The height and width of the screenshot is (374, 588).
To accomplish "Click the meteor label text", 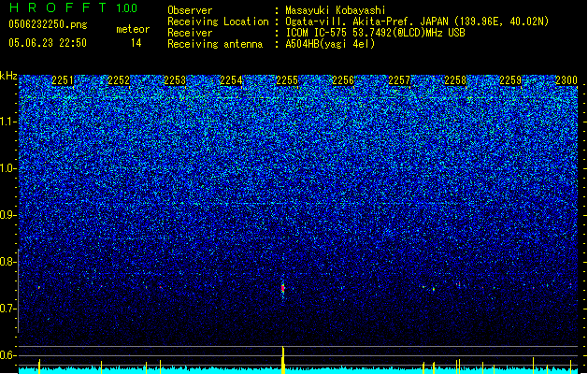I will (x=133, y=29).
